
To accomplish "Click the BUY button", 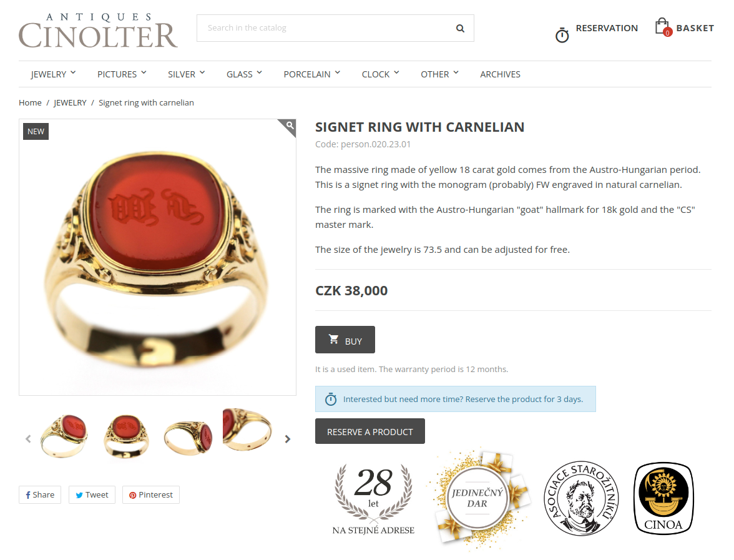I will tap(345, 340).
